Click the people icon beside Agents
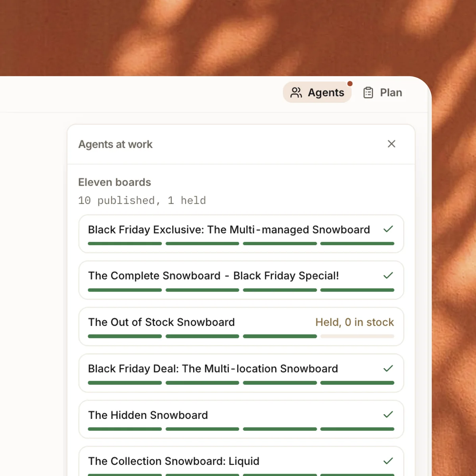The height and width of the screenshot is (476, 476). coord(296,92)
